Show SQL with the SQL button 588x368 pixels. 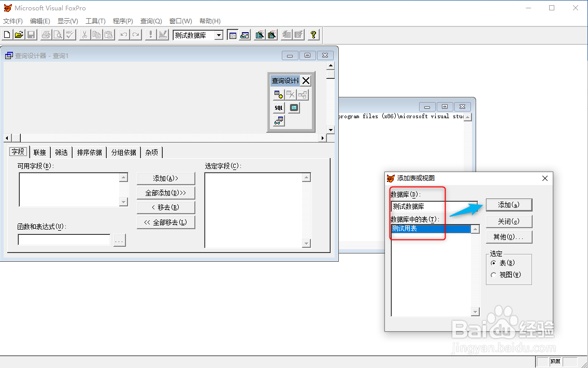[x=279, y=108]
